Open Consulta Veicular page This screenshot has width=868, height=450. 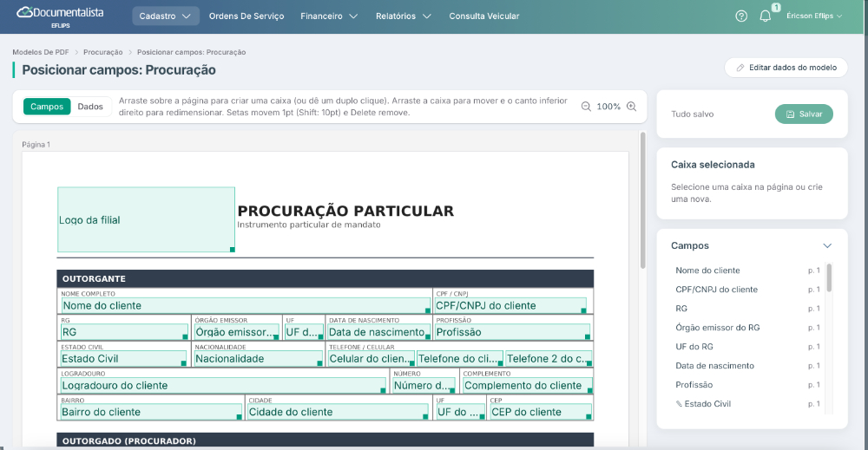(x=483, y=16)
